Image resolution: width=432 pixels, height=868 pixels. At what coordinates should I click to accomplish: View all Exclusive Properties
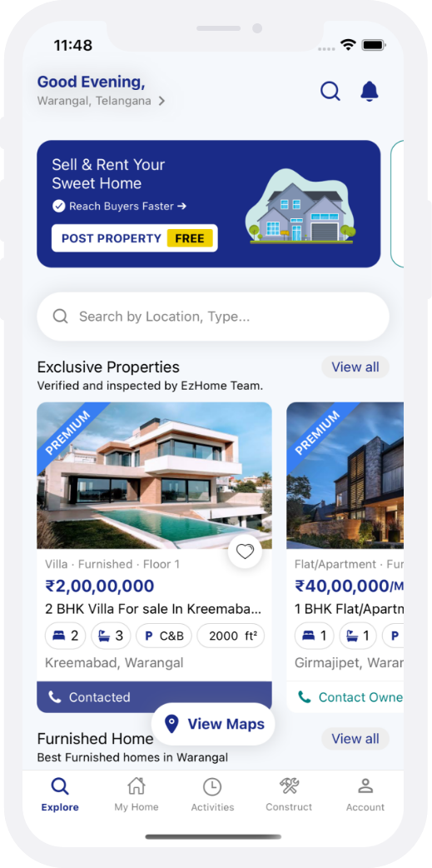pos(355,367)
